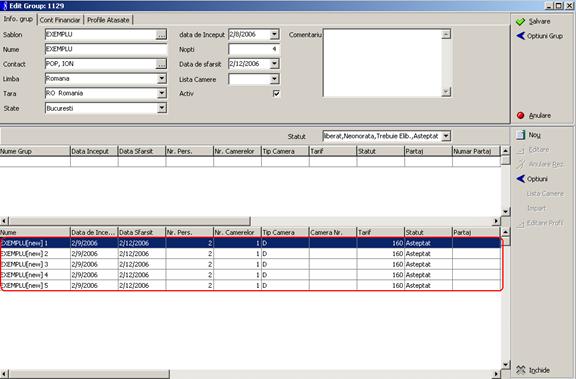Click the upper grid scroll-right arrow
Viewport: 576px width, 379px height.
click(x=496, y=221)
